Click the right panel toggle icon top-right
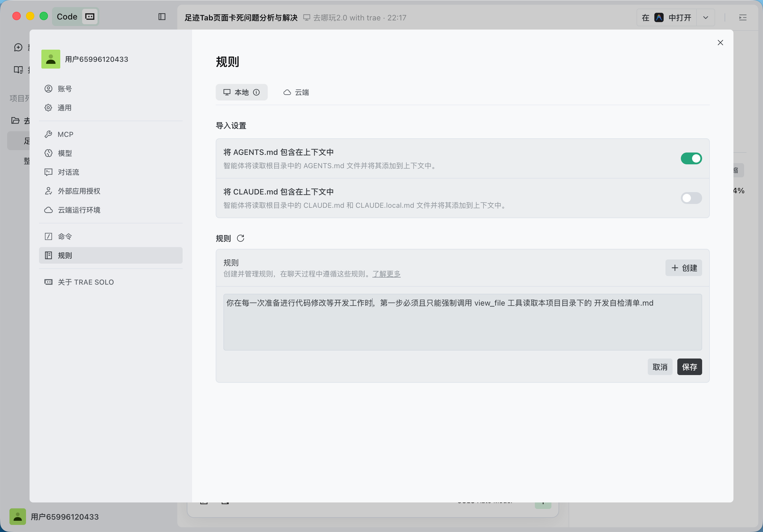763x532 pixels. click(743, 18)
